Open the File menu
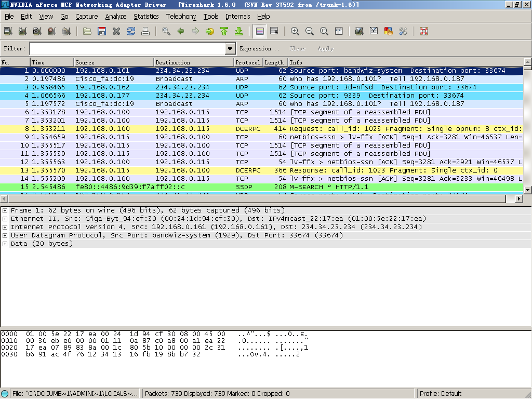This screenshot has width=532, height=399. tap(9, 16)
